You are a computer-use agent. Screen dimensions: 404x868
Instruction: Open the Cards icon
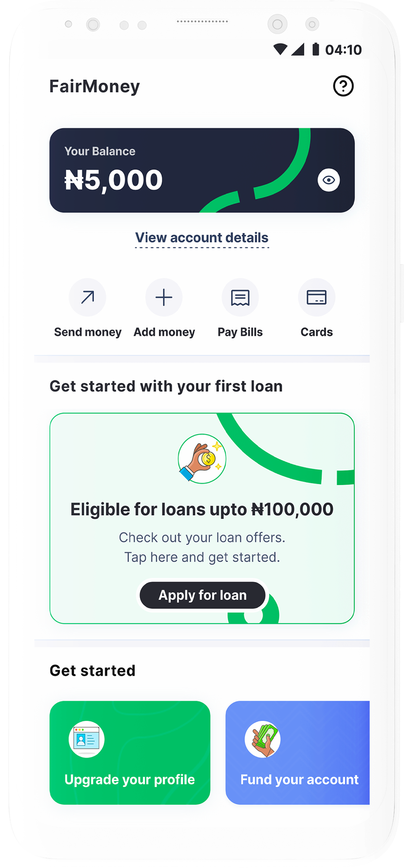[x=317, y=297]
